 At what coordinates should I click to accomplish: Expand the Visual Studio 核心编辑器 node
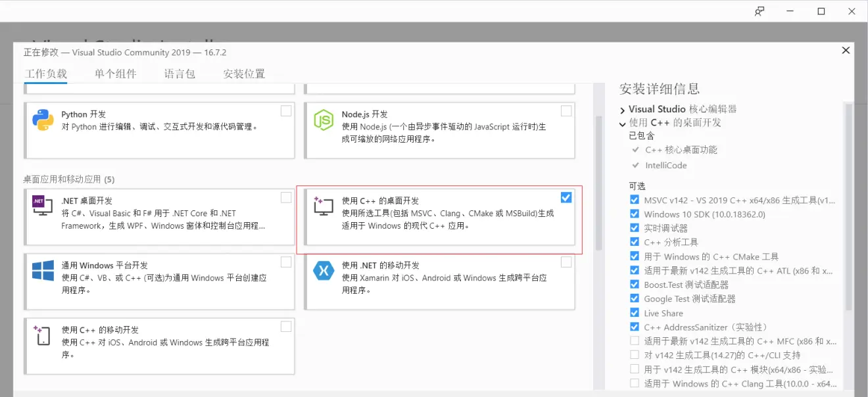pos(622,109)
